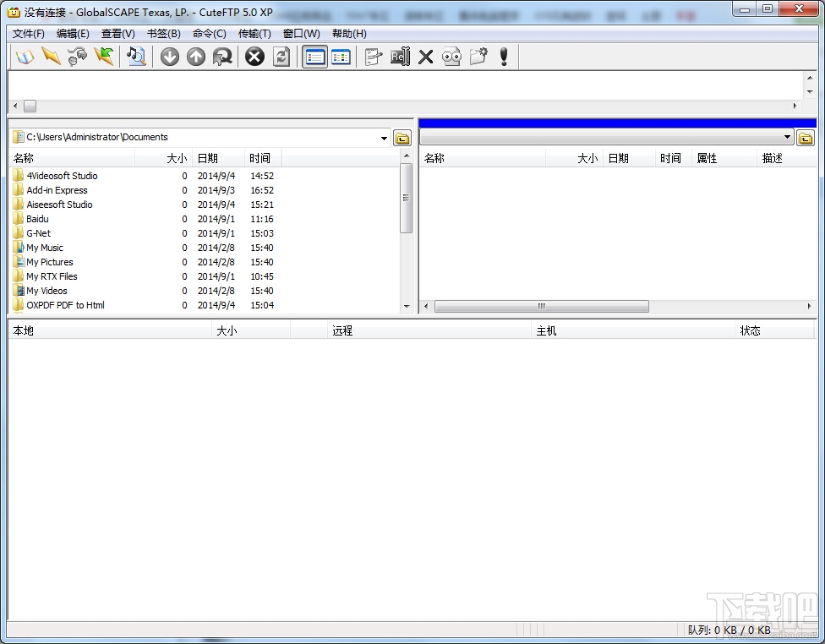825x644 pixels.
Task: Click the Transfer/Resume queue icon
Action: 222,57
